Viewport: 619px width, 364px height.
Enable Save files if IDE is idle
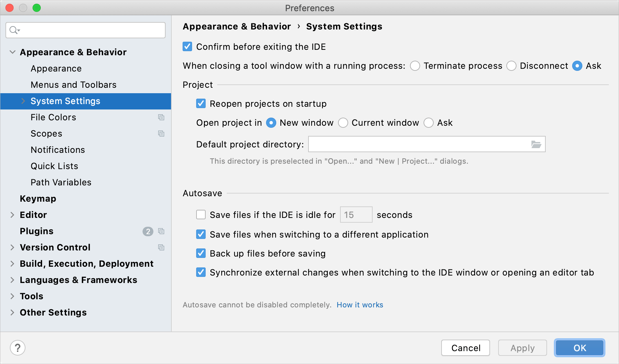click(201, 215)
